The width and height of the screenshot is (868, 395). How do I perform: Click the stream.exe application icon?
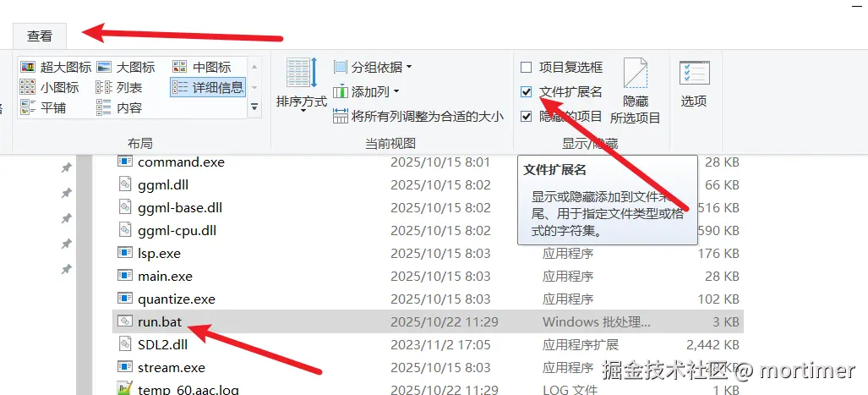125,367
